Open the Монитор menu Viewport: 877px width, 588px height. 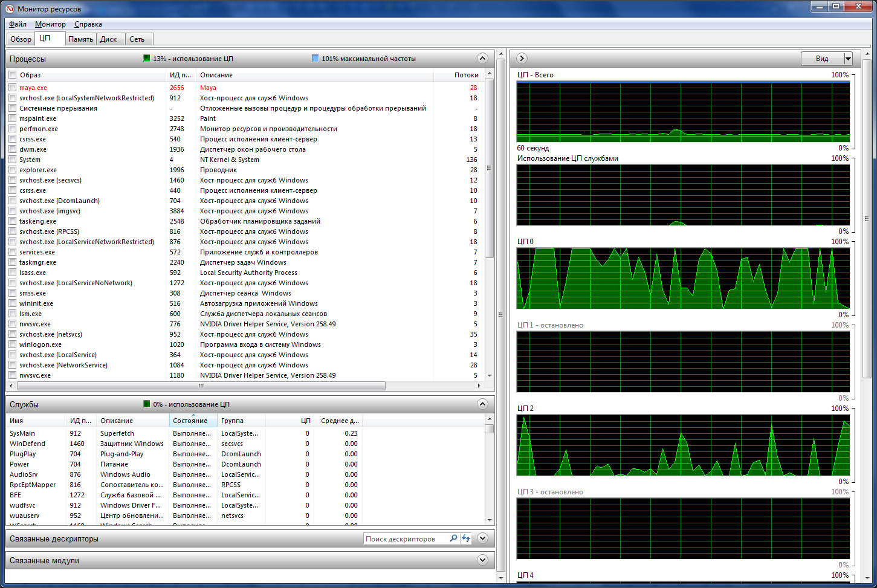tap(50, 24)
